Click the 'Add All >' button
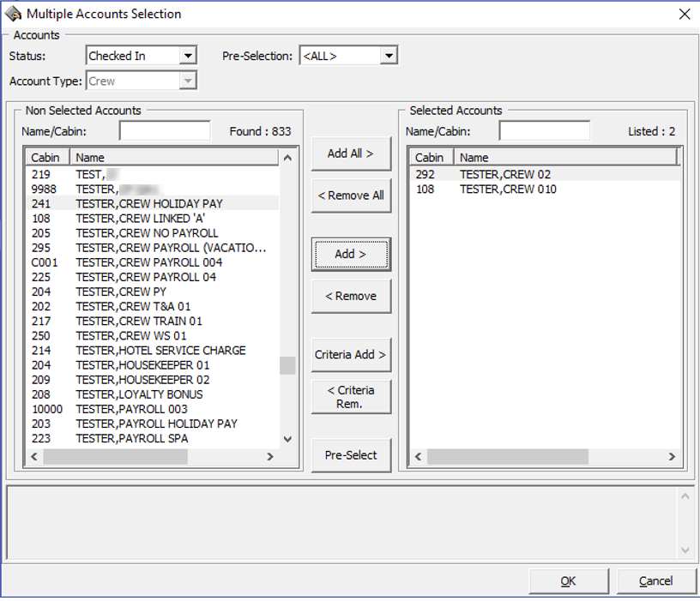 point(351,154)
